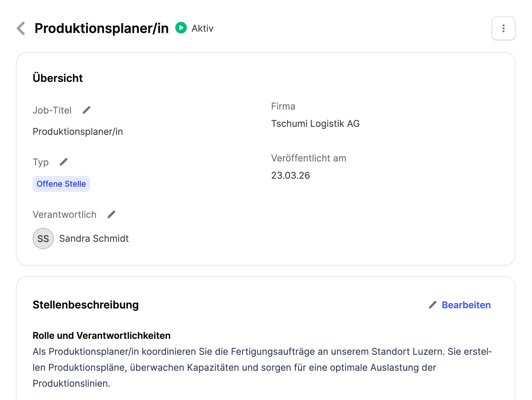The image size is (532, 400).
Task: Edit the Job-Titel using its pencil icon
Action: click(x=87, y=110)
